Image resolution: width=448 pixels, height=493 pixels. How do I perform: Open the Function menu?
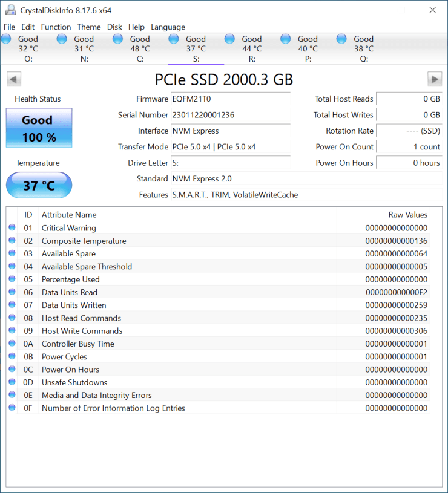click(x=56, y=27)
